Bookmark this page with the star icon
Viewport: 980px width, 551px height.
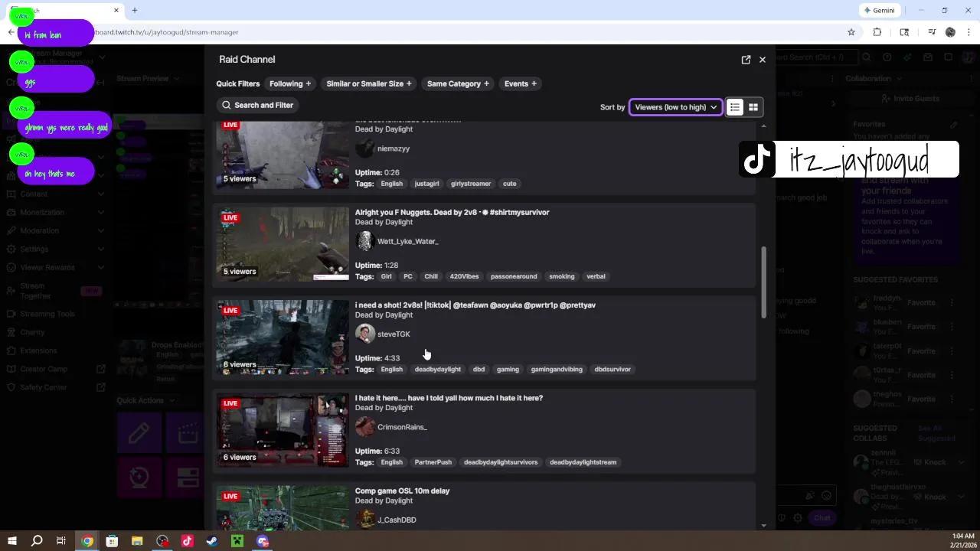pyautogui.click(x=851, y=32)
